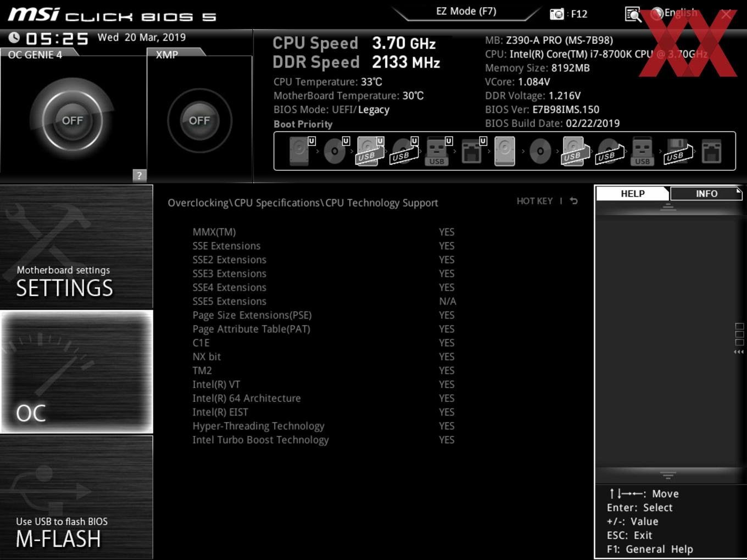This screenshot has height=560, width=747.
Task: Select the legacy network boot device icon
Action: 711,151
